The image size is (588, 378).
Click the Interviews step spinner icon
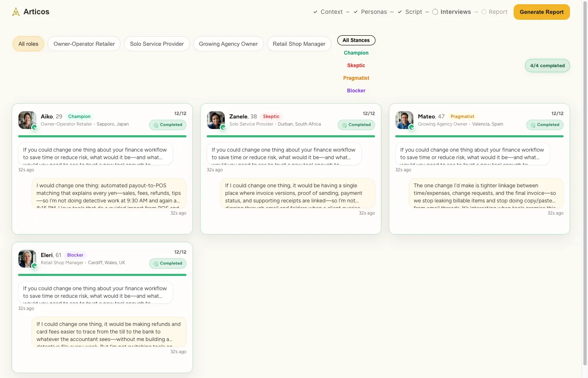(x=435, y=12)
